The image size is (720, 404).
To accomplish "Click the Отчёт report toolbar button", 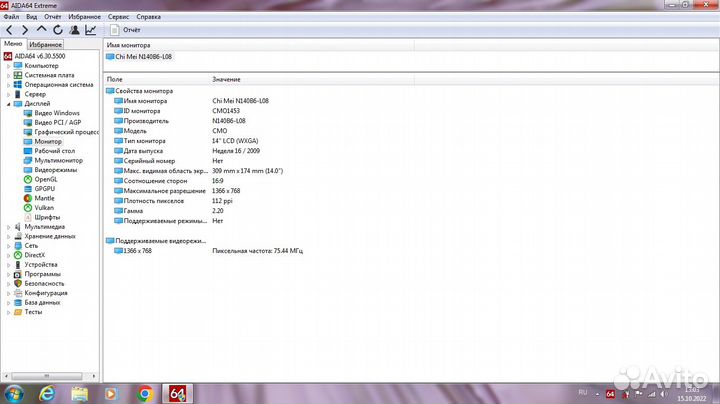I will [125, 30].
